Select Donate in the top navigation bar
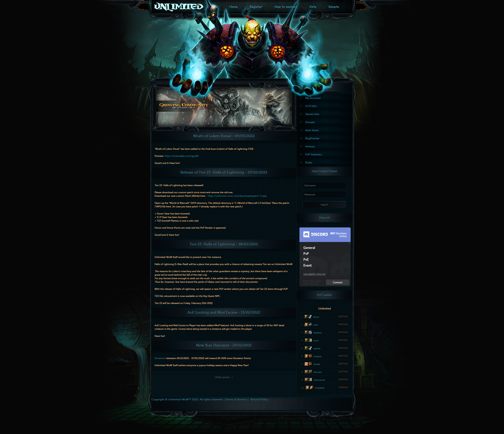Viewport: 504px width, 434px height. tap(334, 7)
